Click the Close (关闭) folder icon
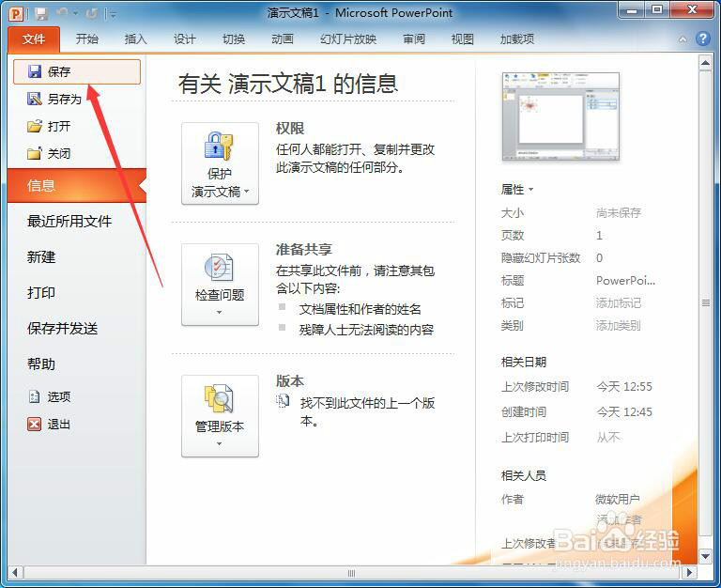This screenshot has width=721, height=588. point(35,153)
